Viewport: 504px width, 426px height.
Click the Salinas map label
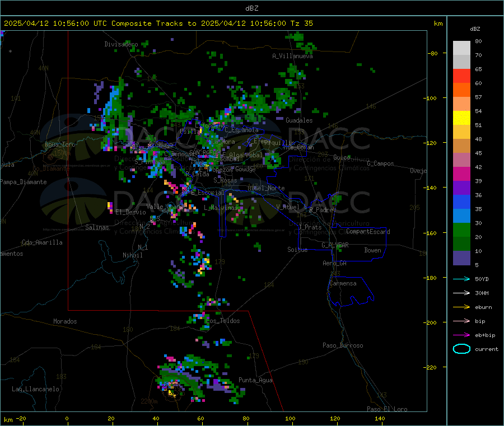click(97, 227)
